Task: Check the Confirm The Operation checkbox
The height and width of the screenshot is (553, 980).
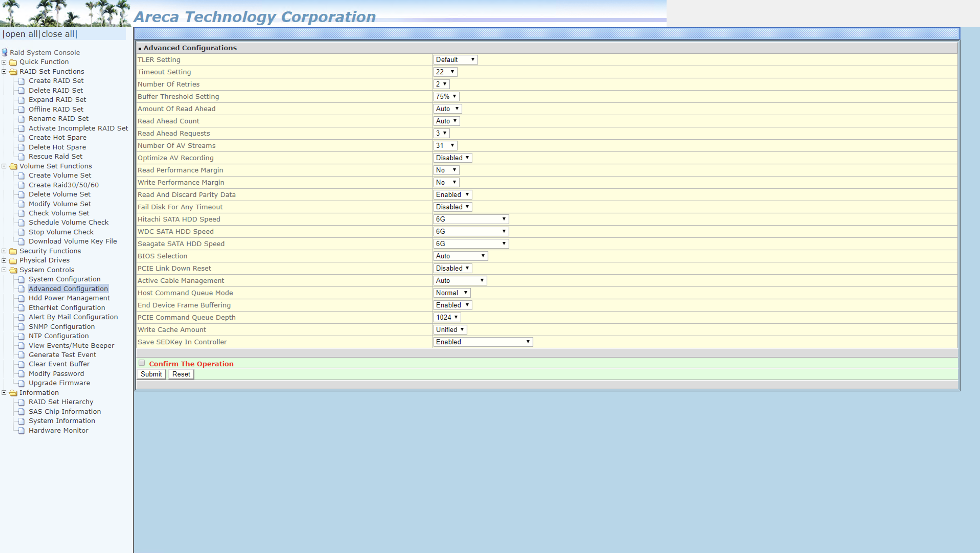Action: coord(142,363)
